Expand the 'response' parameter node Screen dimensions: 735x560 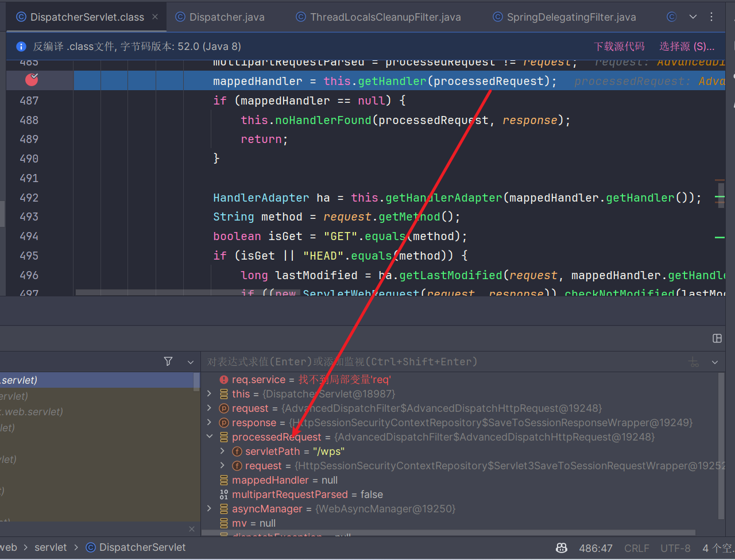pyautogui.click(x=210, y=423)
